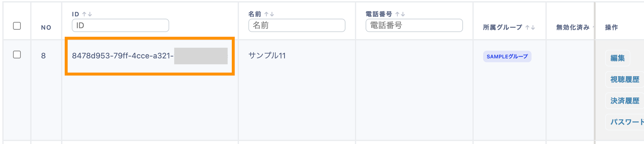
Task: Sort the table by ID column arrows
Action: pyautogui.click(x=87, y=14)
